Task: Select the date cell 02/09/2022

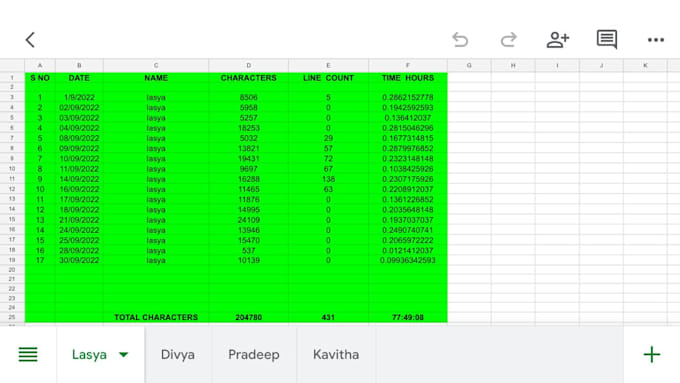Action: click(x=79, y=108)
